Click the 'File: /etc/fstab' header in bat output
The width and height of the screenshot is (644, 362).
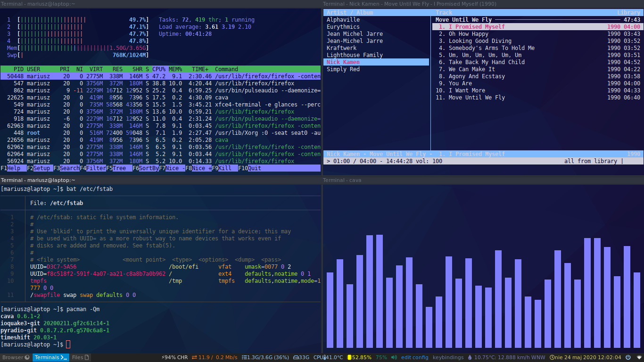(x=57, y=203)
